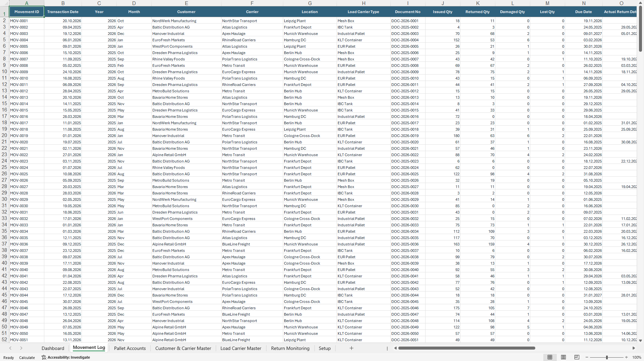Click the Returned Qty header cell
Screen dimensions: 644x361
pos(478,12)
